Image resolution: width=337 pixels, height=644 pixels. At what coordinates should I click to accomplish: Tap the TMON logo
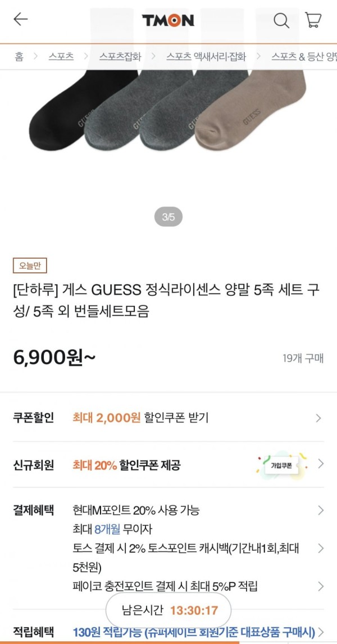[x=168, y=20]
